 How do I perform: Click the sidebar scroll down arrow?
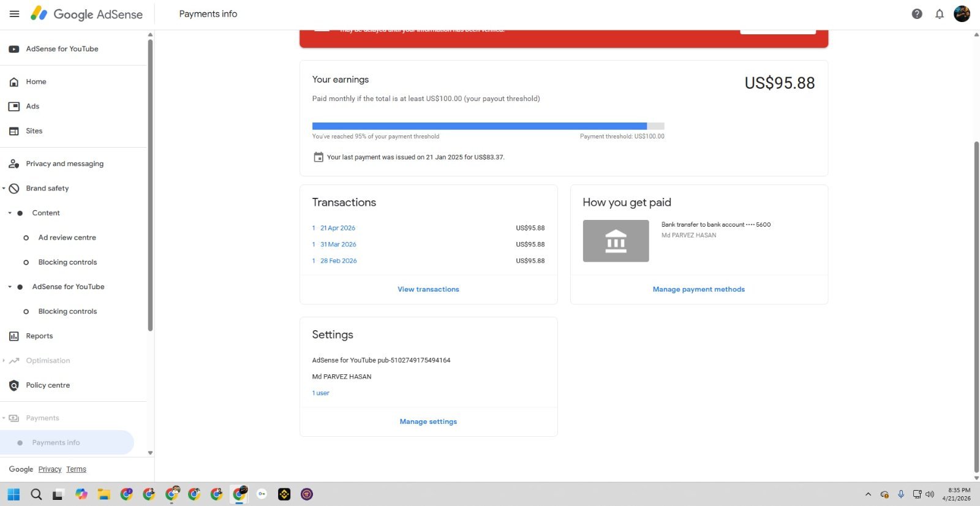[150, 453]
